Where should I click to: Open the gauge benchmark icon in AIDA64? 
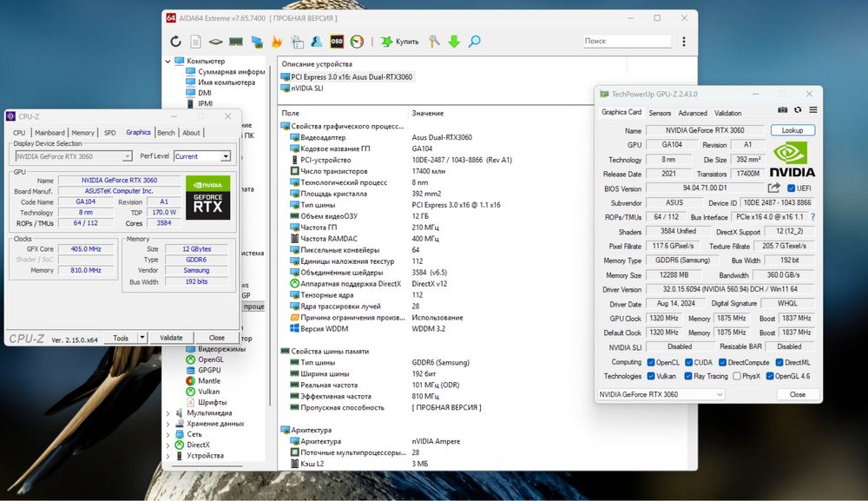[x=357, y=42]
